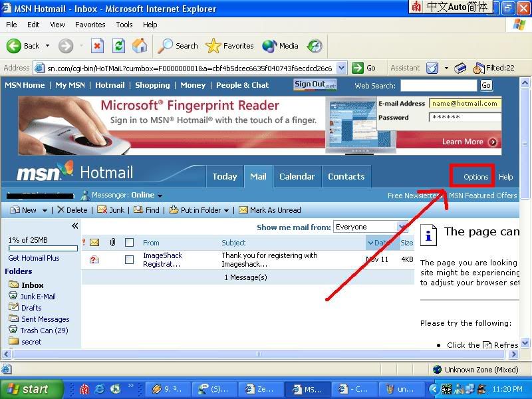
Task: Open the View menu
Action: (57, 25)
